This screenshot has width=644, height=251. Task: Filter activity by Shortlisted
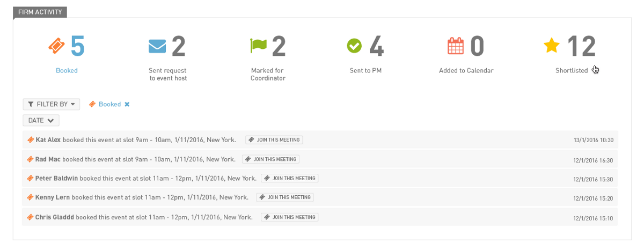[572, 70]
